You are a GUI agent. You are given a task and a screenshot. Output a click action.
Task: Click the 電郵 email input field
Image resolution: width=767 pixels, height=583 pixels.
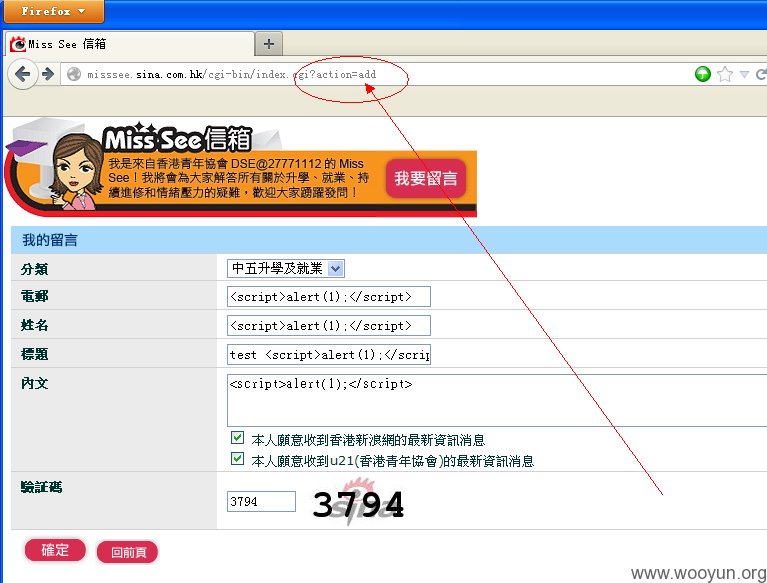click(329, 296)
